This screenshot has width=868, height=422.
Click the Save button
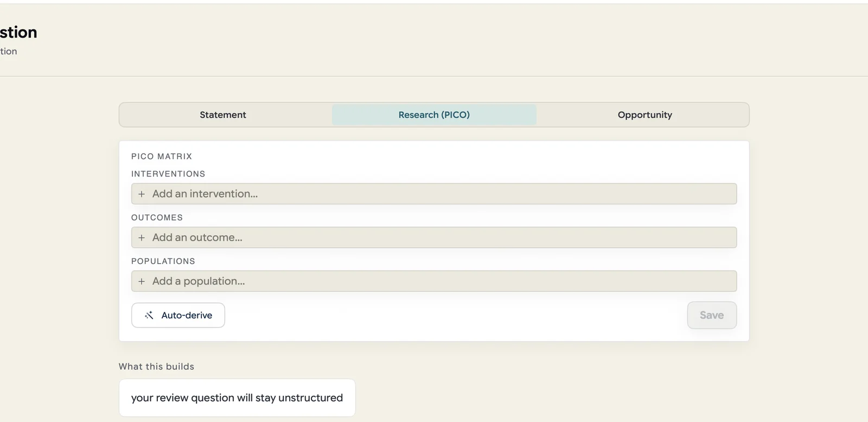712,315
